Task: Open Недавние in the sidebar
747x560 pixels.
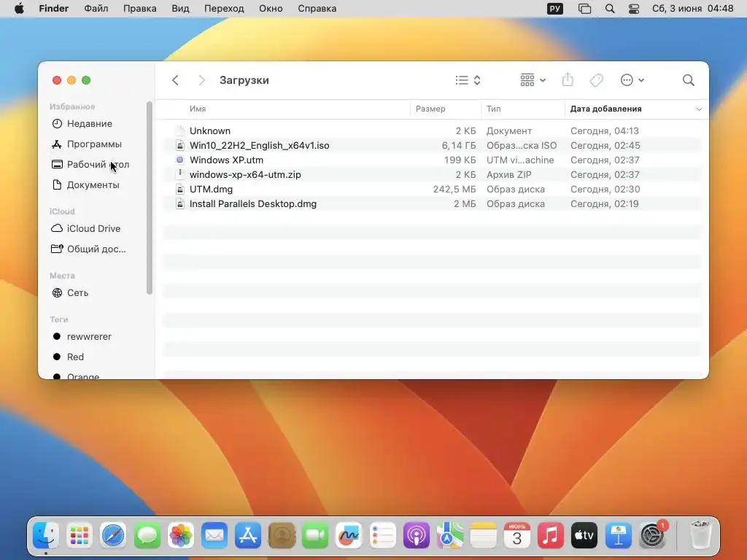Action: point(88,124)
